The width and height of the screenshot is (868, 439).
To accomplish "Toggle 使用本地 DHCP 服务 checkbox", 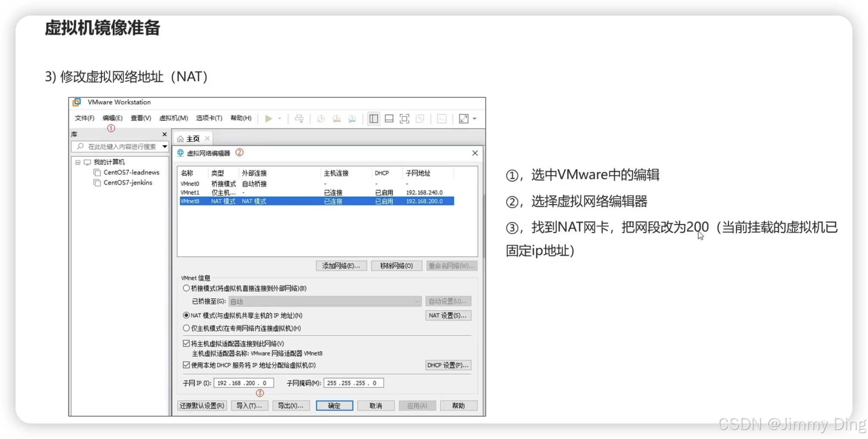I will pyautogui.click(x=186, y=365).
